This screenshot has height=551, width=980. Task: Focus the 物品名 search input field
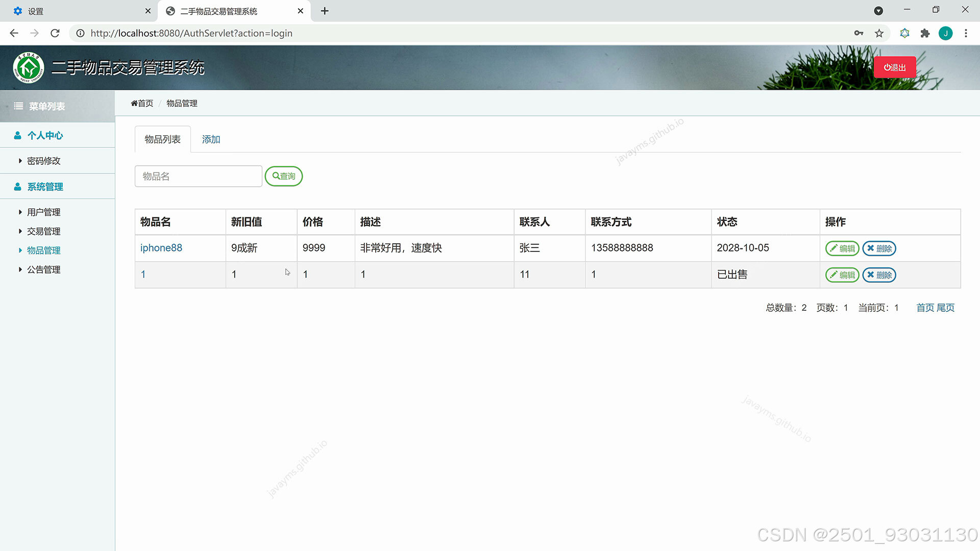click(x=199, y=176)
